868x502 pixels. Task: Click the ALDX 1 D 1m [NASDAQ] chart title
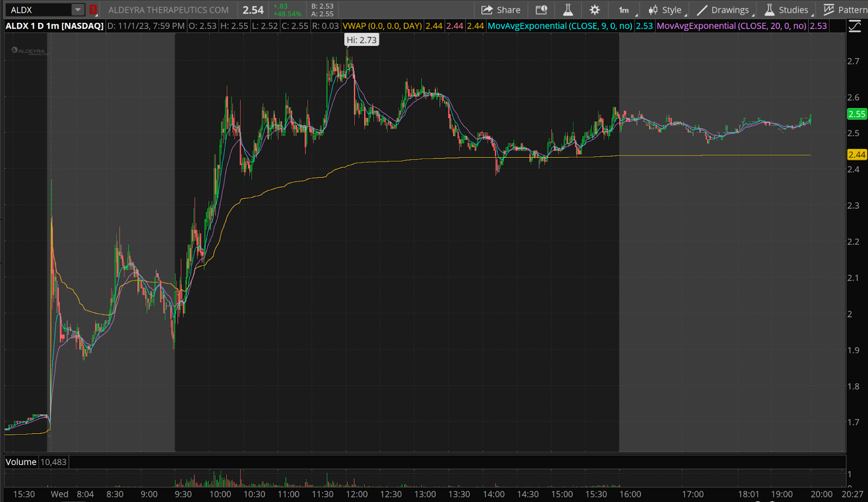coord(54,26)
